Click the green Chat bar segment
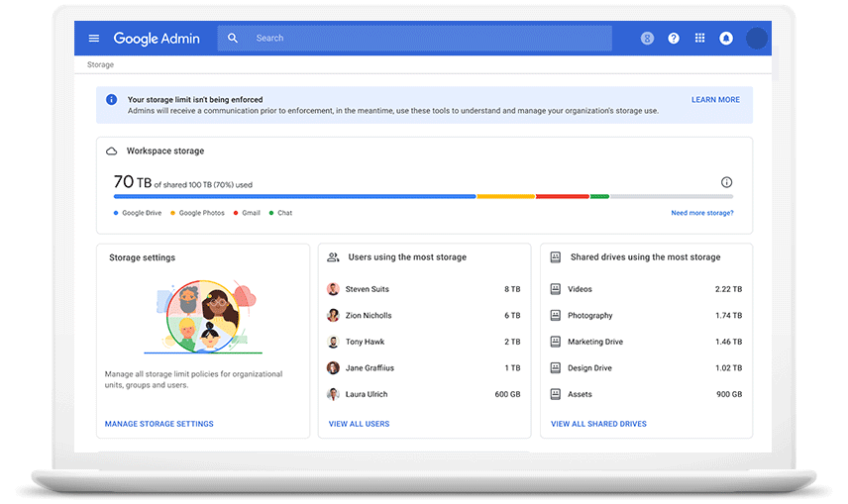Screen dimensions: 848x504 [599, 197]
